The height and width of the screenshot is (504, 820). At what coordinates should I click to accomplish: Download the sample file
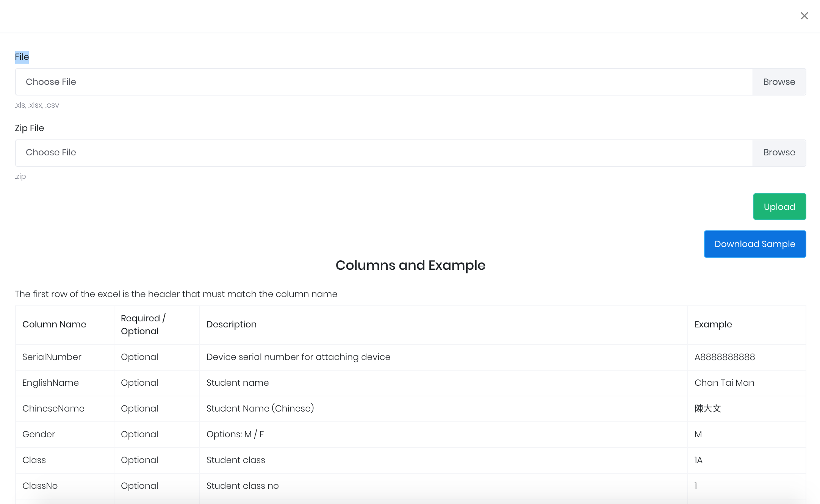point(755,244)
